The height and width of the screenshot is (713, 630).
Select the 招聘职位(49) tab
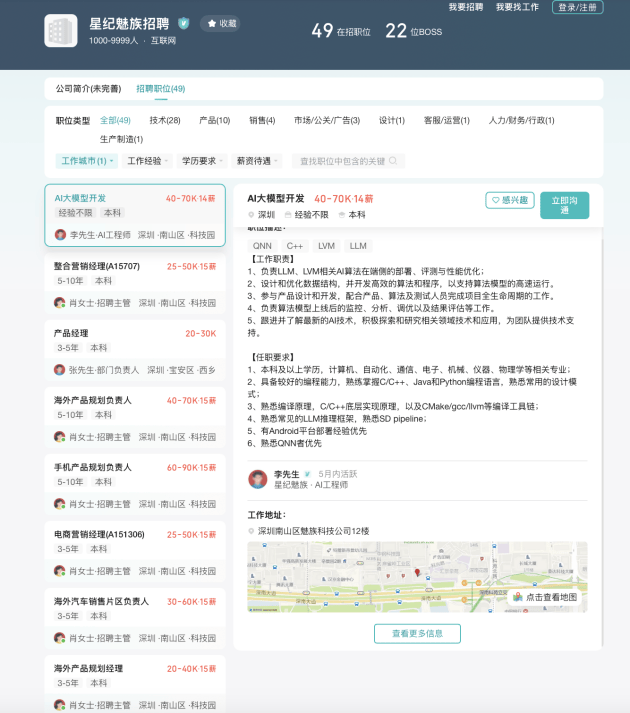161,89
